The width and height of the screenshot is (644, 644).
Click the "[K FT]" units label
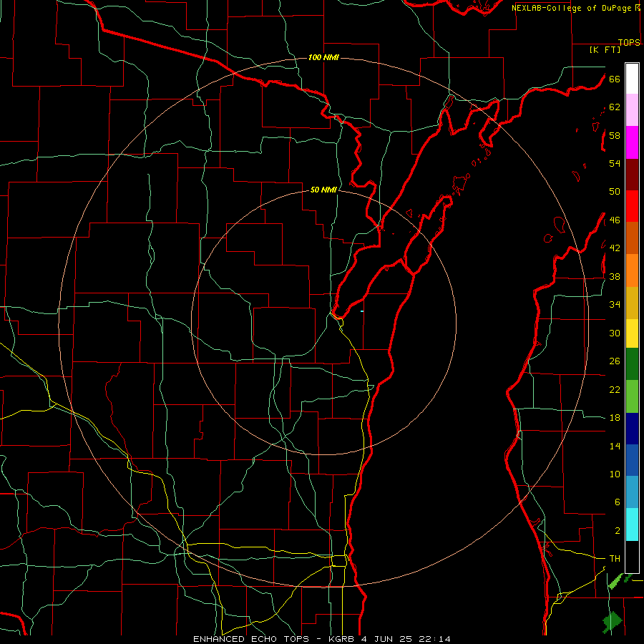click(x=605, y=49)
